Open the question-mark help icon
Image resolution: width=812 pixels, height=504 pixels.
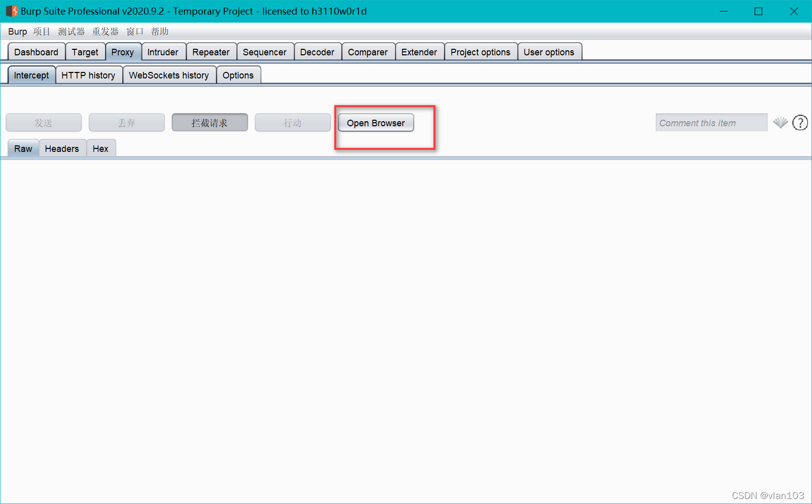[x=800, y=123]
